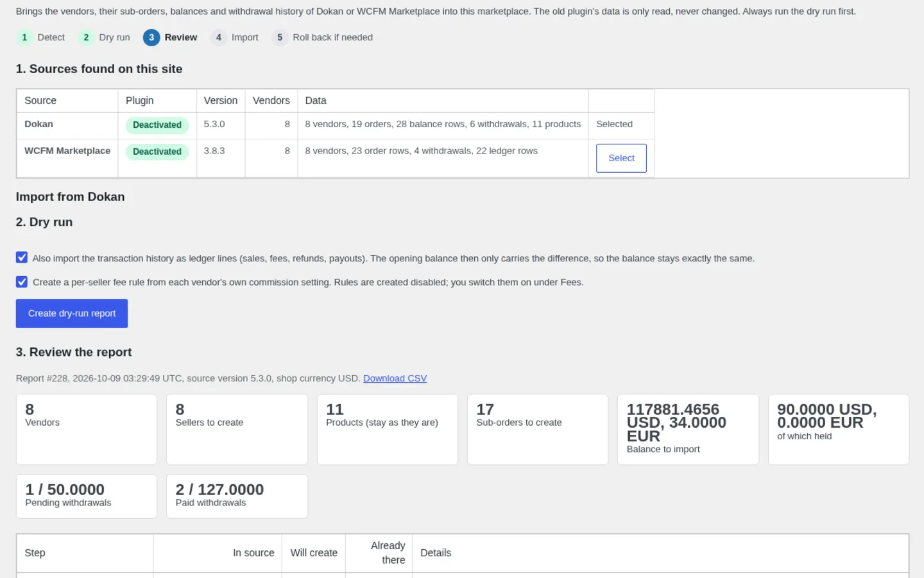924x578 pixels.
Task: Click the 'of which held' card
Action: pos(839,430)
